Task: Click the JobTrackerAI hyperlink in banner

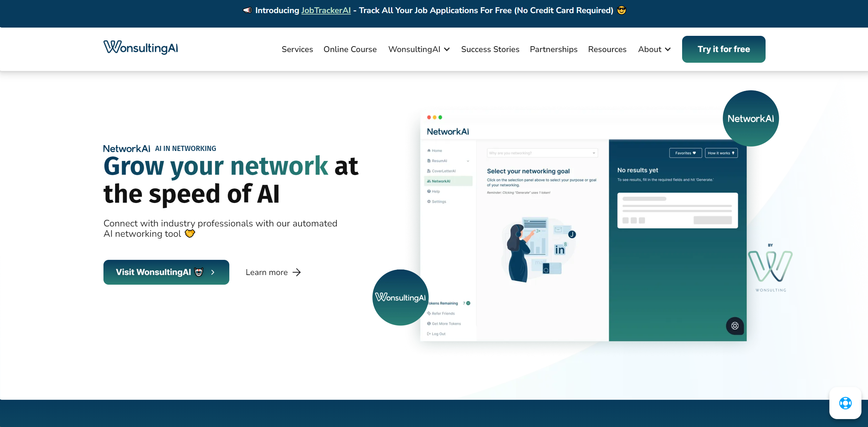Action: pyautogui.click(x=327, y=10)
